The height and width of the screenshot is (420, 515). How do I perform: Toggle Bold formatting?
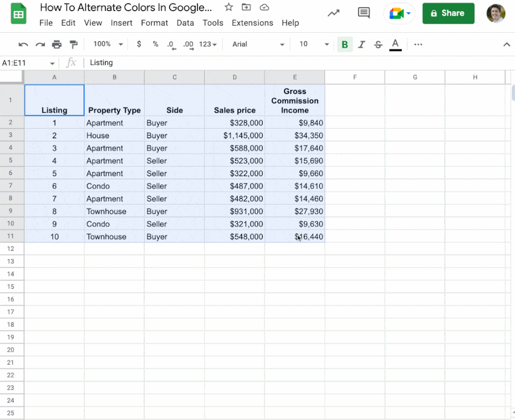(x=345, y=44)
